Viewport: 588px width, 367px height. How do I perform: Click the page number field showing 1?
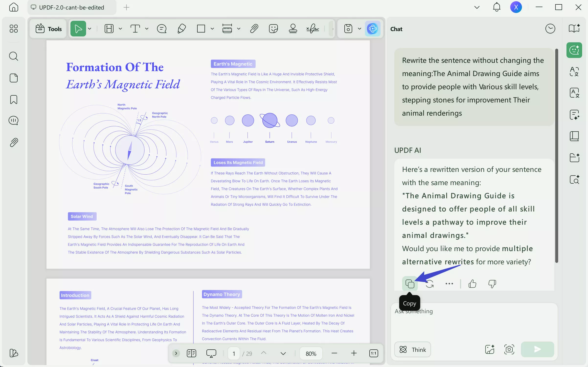pos(234,354)
